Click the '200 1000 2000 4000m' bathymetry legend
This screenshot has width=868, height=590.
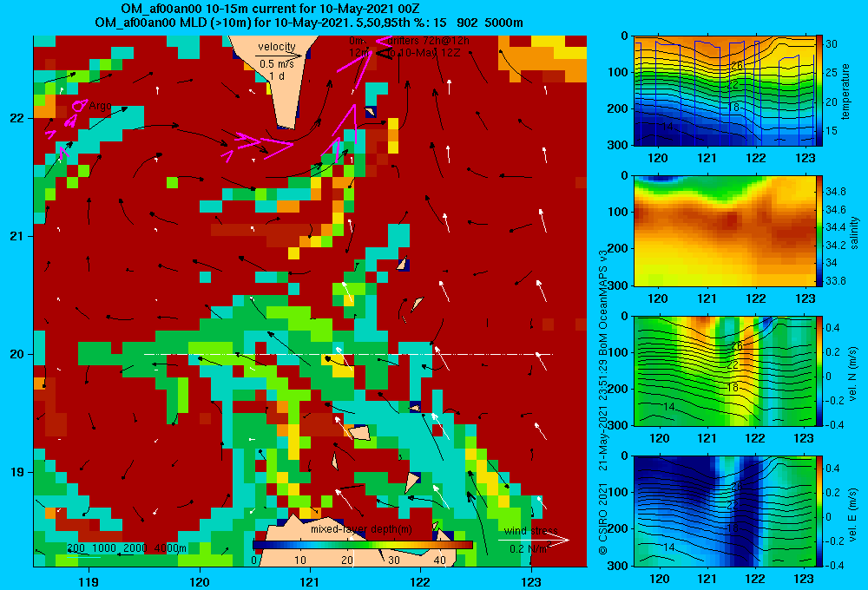(127, 548)
